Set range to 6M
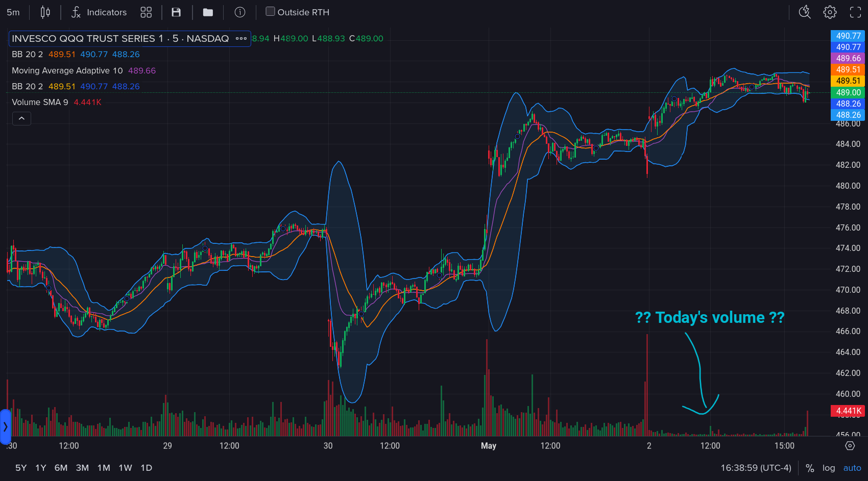The image size is (868, 481). (61, 468)
